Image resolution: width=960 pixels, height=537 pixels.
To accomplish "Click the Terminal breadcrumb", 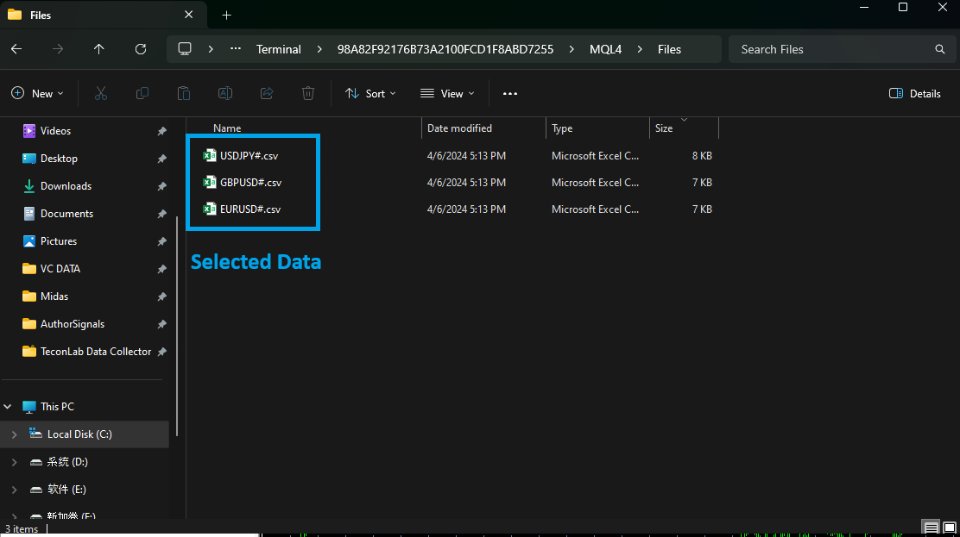I will coord(279,49).
